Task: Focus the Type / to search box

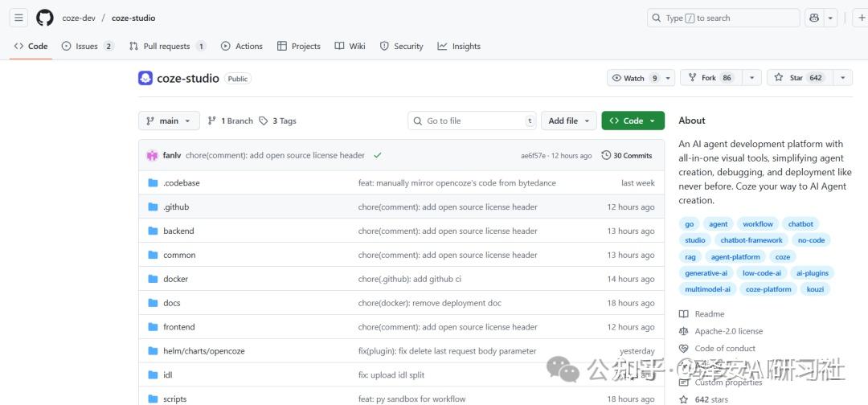Action: [x=723, y=18]
